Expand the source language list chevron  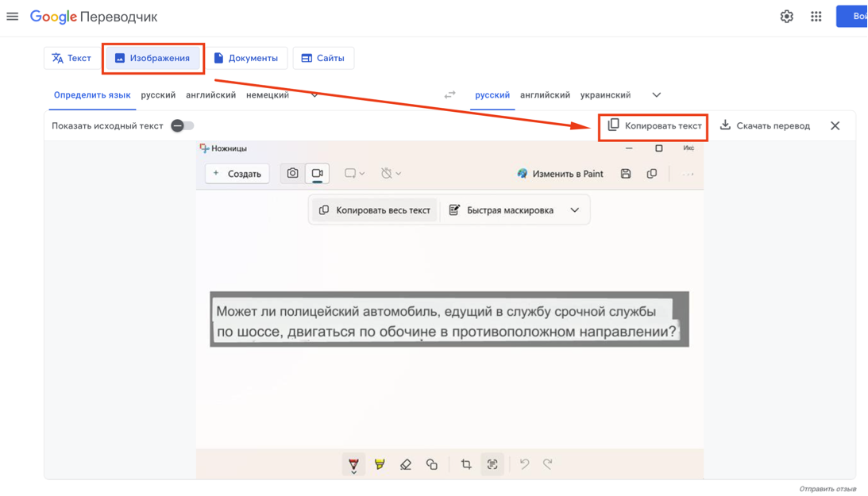[x=314, y=95]
